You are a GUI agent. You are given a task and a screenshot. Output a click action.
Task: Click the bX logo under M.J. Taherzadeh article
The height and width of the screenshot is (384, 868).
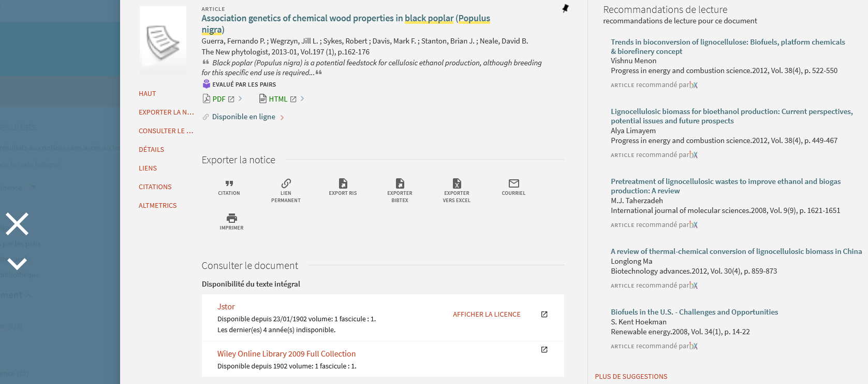pyautogui.click(x=694, y=225)
